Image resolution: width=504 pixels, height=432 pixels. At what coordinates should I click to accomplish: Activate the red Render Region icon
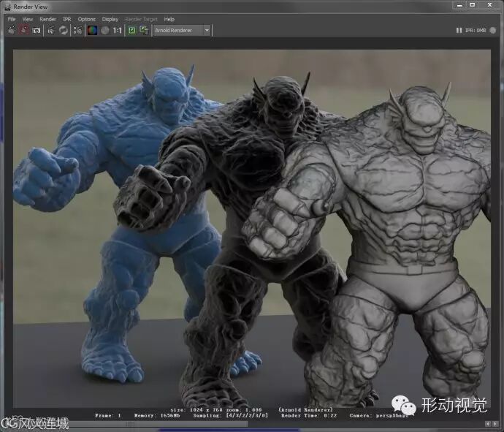(24, 30)
